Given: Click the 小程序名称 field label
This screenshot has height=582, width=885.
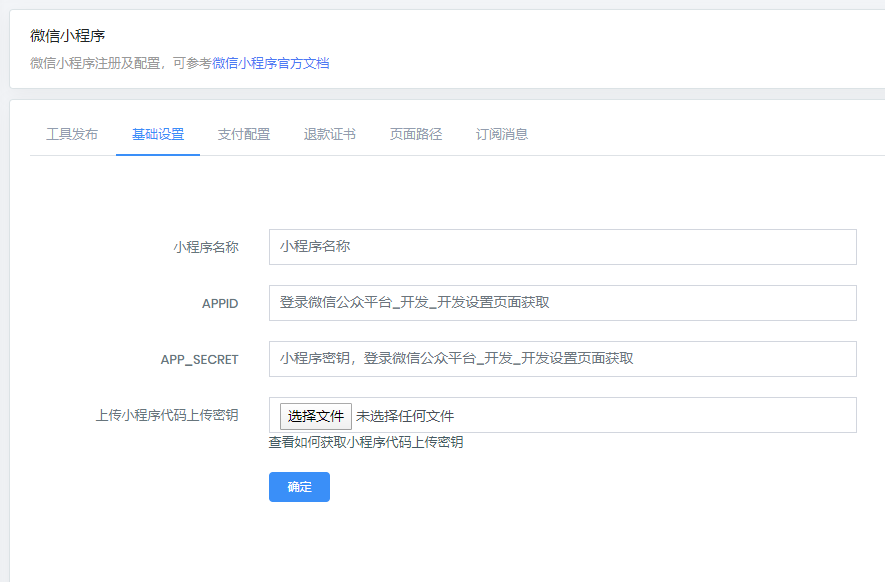Looking at the screenshot, I should pyautogui.click(x=205, y=247).
